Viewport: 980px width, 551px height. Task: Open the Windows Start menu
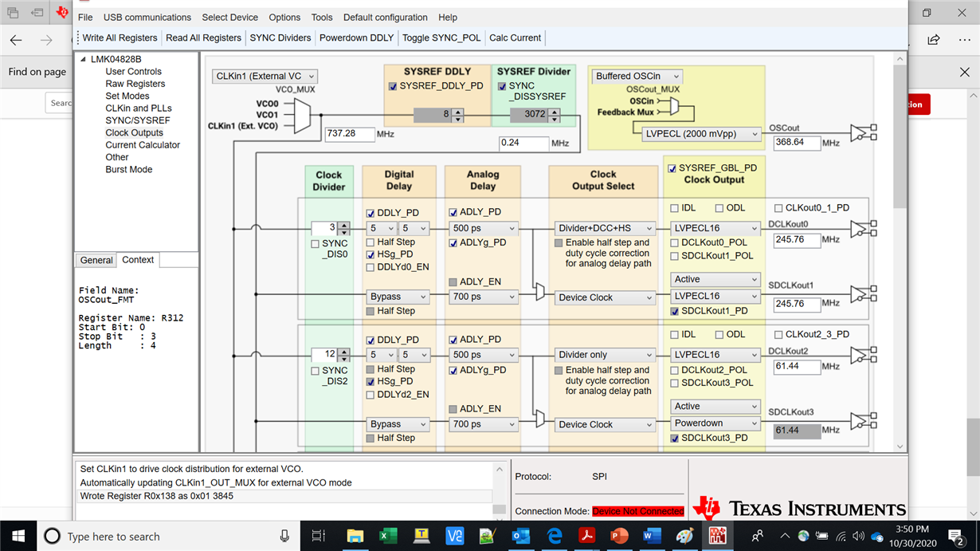[x=18, y=536]
